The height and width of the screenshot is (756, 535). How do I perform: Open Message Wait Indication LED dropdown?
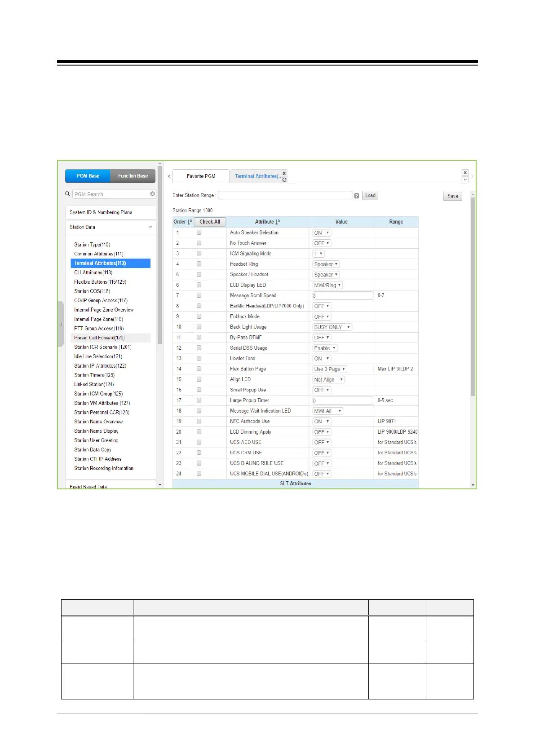[327, 411]
